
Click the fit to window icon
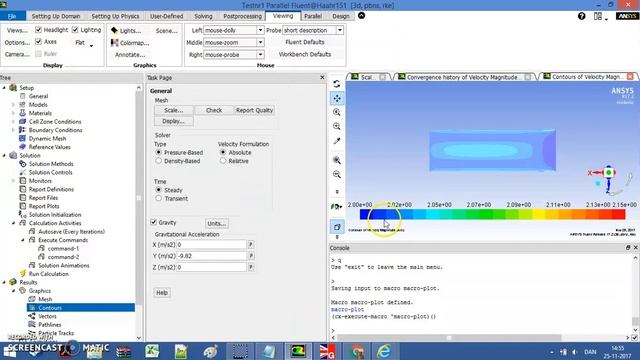(337, 160)
